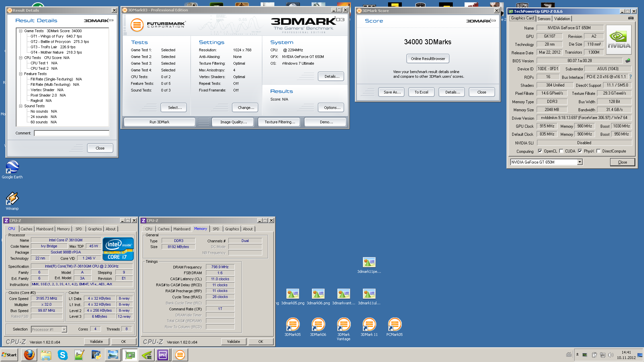Viewport: 644px width, 362px height.
Task: Open SPD tab in right CPU-Z
Action: point(216,229)
